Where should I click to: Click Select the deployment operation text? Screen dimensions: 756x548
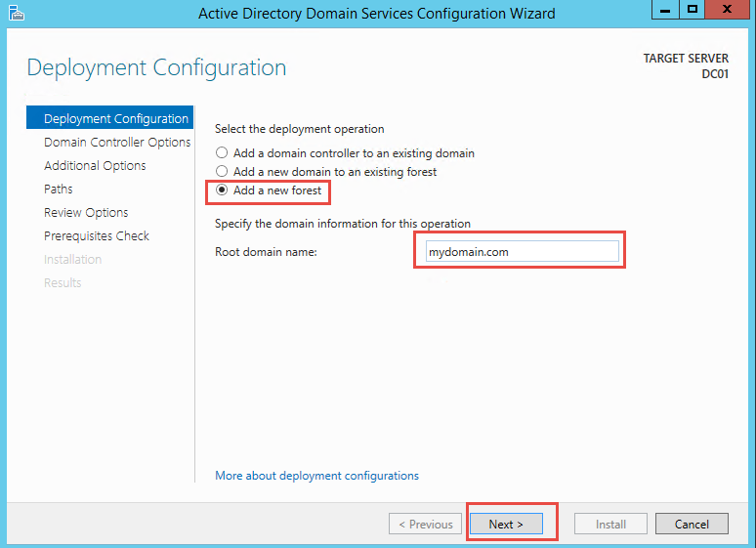[300, 129]
